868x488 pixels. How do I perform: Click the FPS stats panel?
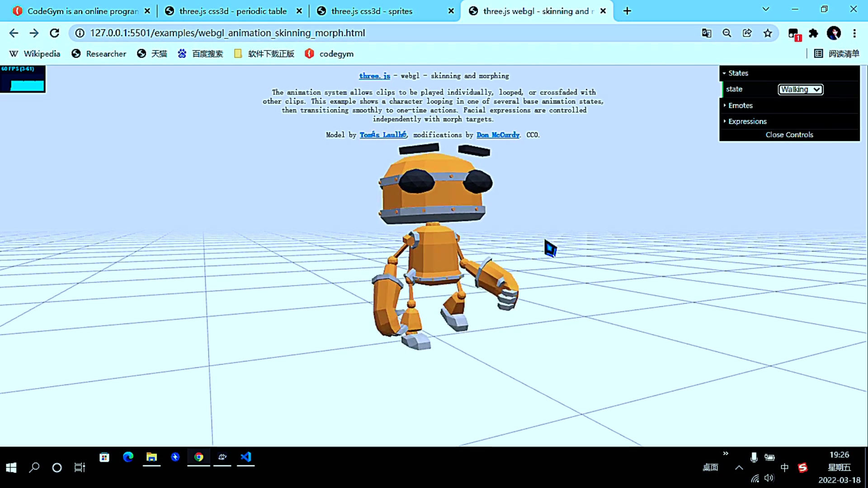point(23,79)
